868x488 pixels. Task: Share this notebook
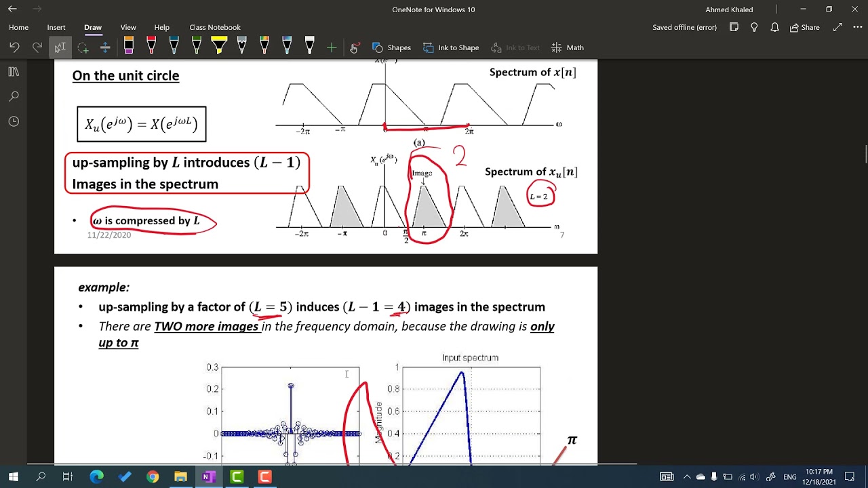tap(804, 27)
